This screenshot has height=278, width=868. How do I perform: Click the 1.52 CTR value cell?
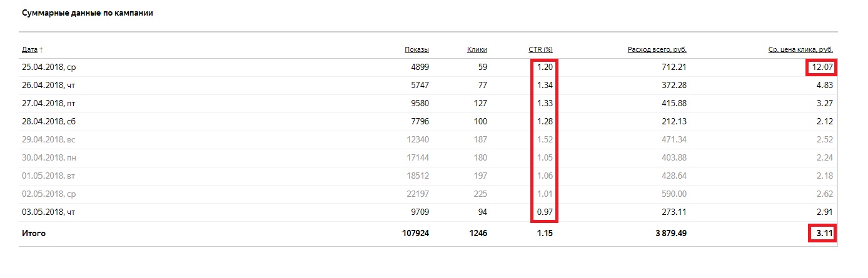545,139
